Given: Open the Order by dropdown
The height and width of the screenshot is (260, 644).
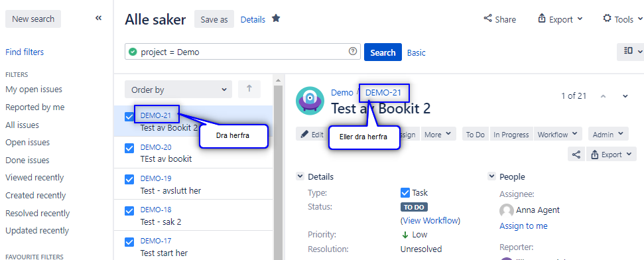Looking at the screenshot, I should point(178,89).
